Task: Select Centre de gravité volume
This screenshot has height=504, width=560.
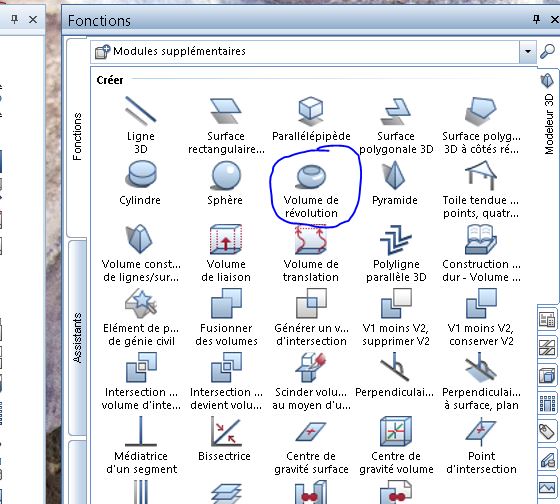Action: [396, 445]
